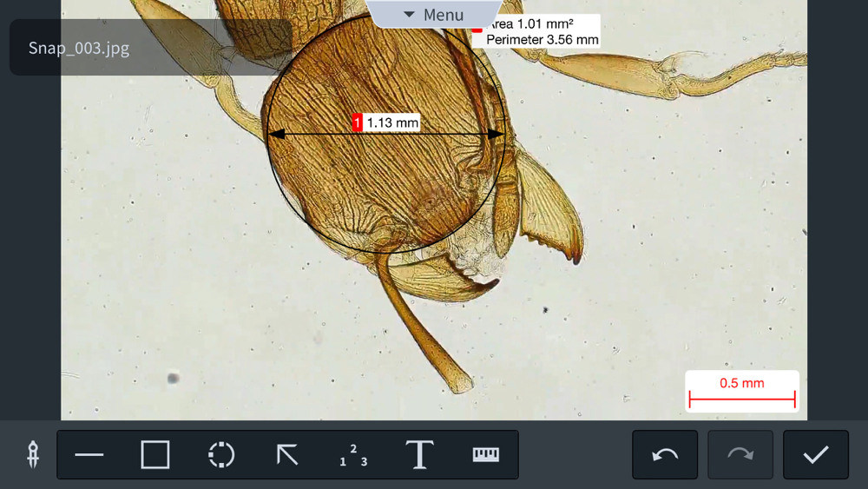Screen dimensions: 868x489
Task: Select the line measurement tool
Action: [89, 455]
